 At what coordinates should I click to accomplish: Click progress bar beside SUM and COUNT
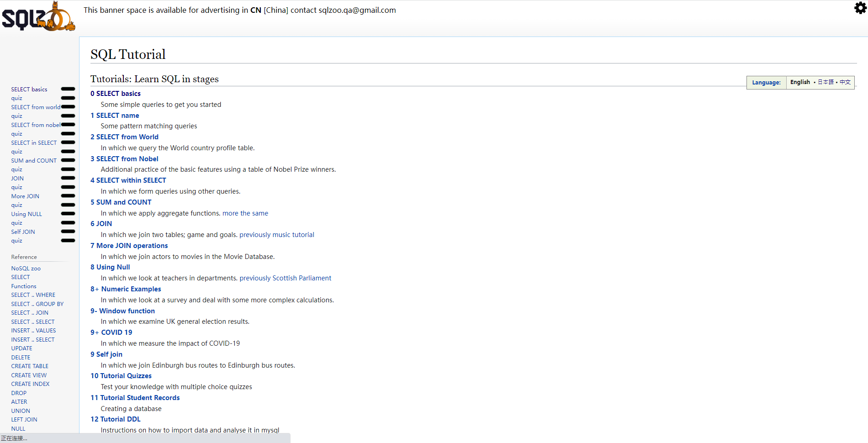pos(68,160)
